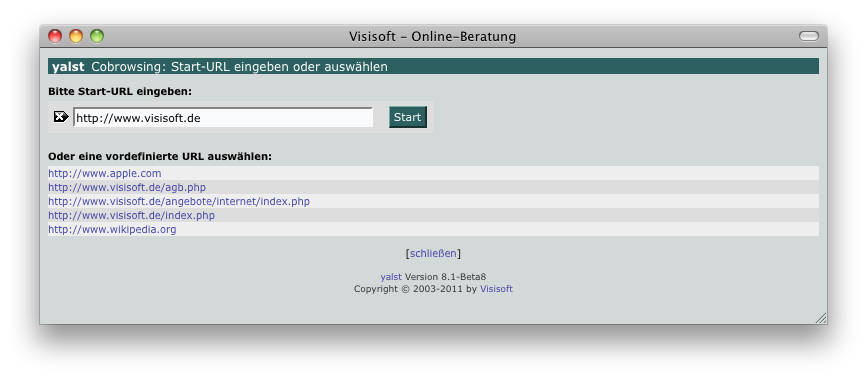The width and height of the screenshot is (867, 379).
Task: Click the Start button
Action: click(408, 117)
